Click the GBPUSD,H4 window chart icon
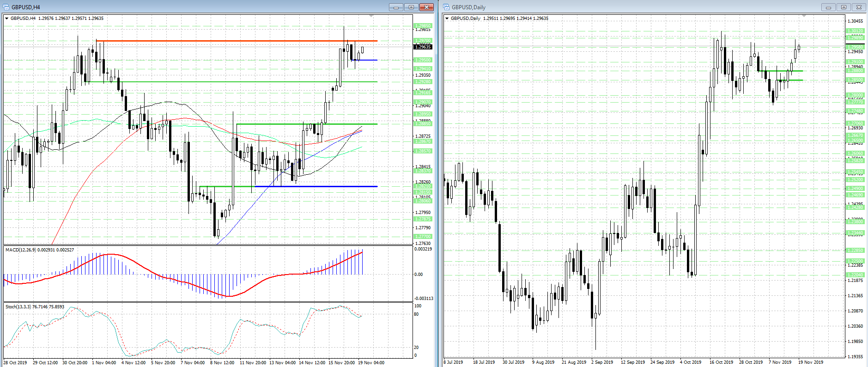This screenshot has height=367, width=868. point(6,7)
